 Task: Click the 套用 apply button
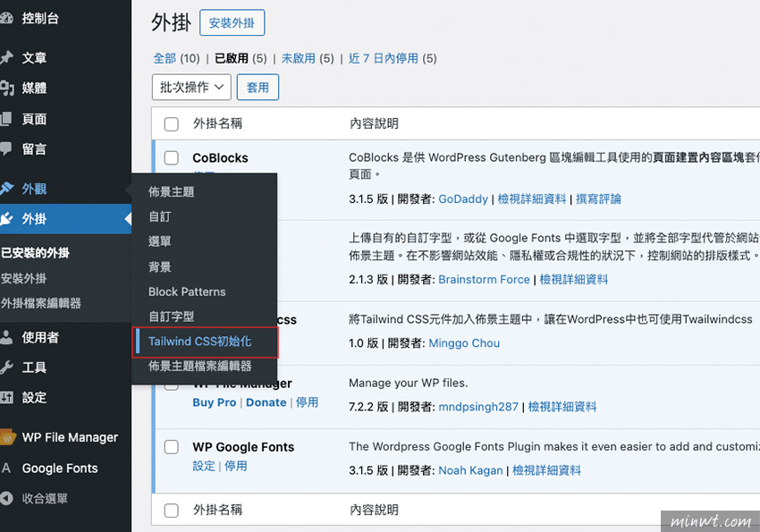[x=258, y=88]
